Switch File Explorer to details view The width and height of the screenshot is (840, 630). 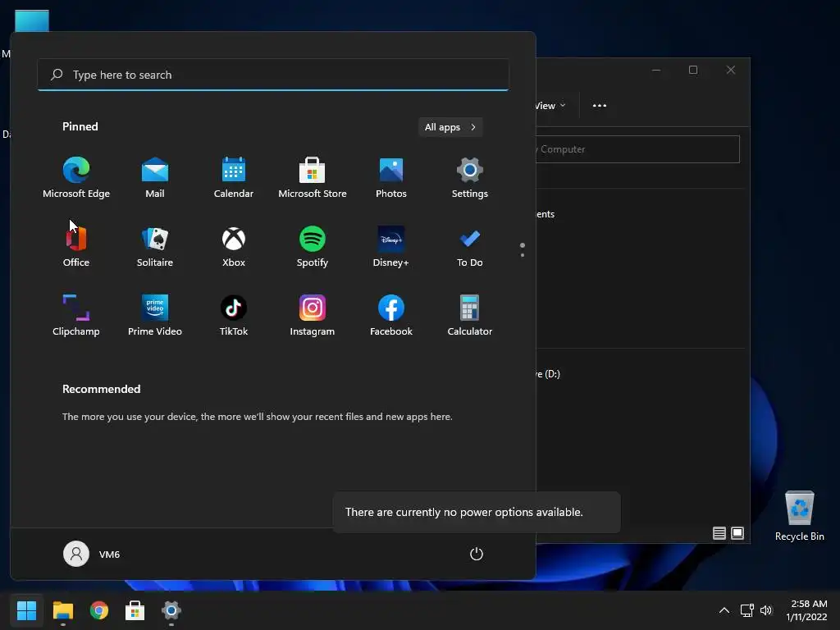(719, 533)
